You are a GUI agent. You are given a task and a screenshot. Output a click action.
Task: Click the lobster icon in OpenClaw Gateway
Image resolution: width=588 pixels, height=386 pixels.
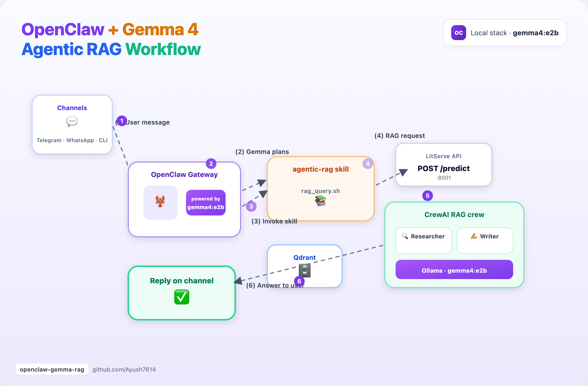(x=160, y=202)
